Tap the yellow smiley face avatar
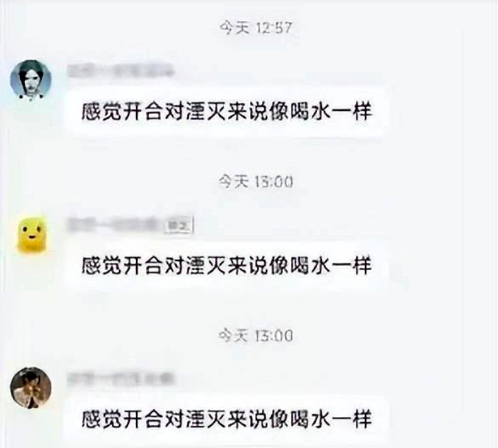The width and height of the screenshot is (498, 448). 33,234
